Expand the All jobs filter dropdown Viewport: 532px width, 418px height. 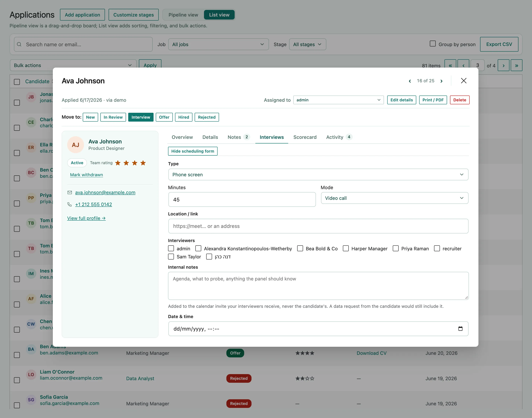point(218,44)
